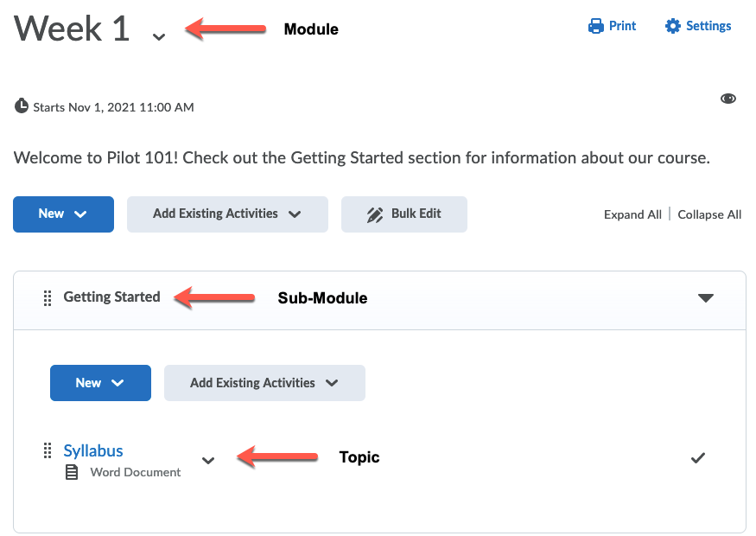The height and width of the screenshot is (536, 756).
Task: Click the printer icon next to Print
Action: click(x=595, y=27)
